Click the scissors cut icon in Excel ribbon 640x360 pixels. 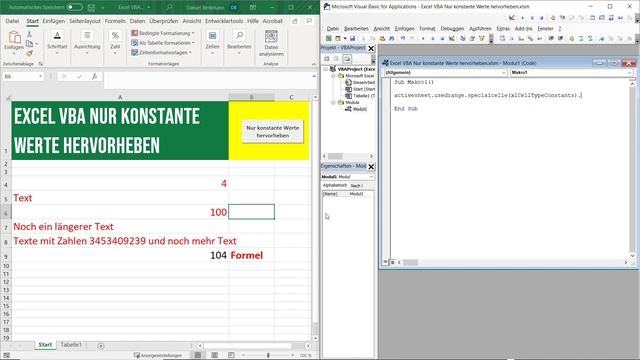pos(29,34)
